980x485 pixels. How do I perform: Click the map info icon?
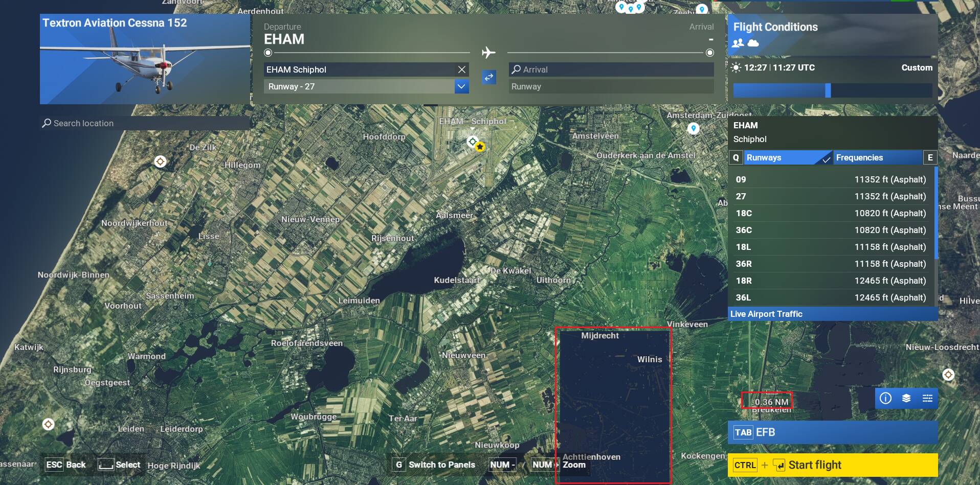coord(885,398)
